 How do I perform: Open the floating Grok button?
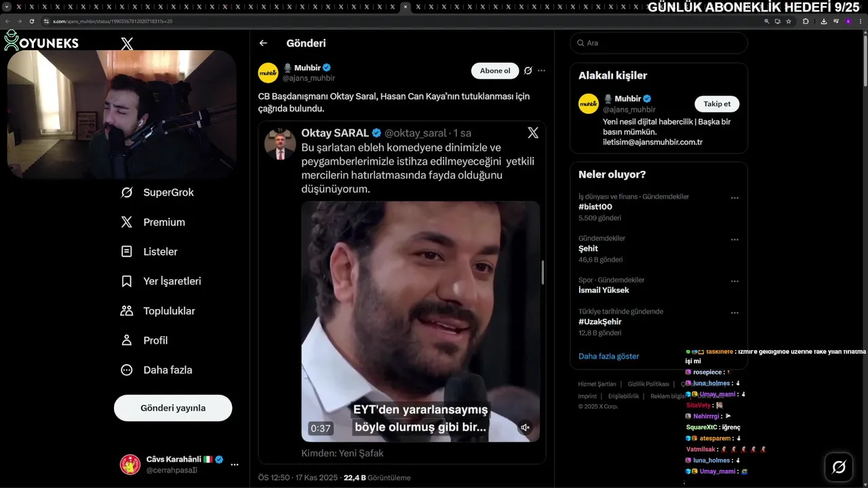coord(839,466)
